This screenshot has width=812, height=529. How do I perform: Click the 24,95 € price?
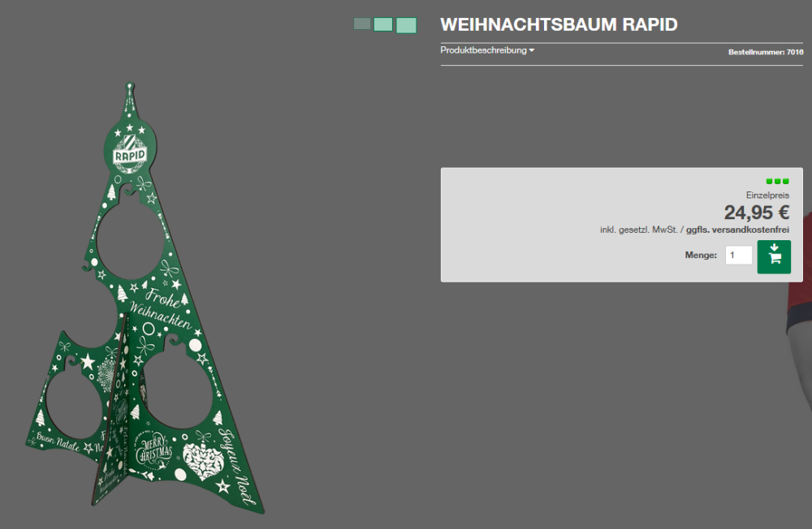[757, 213]
